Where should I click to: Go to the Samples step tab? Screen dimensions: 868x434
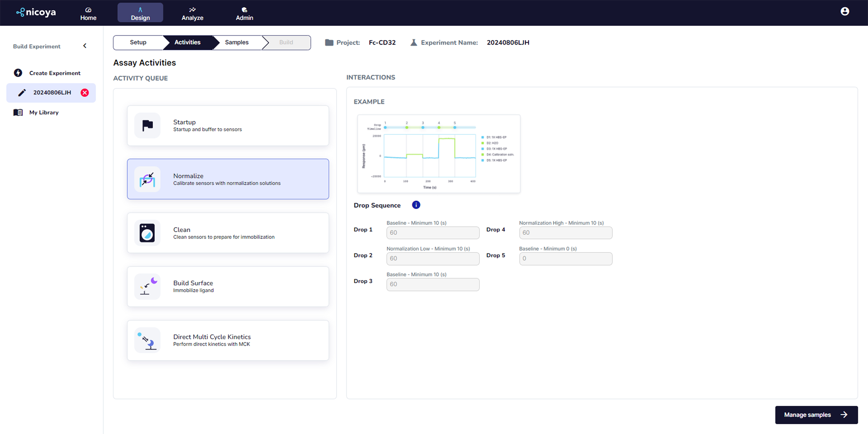[x=236, y=42]
